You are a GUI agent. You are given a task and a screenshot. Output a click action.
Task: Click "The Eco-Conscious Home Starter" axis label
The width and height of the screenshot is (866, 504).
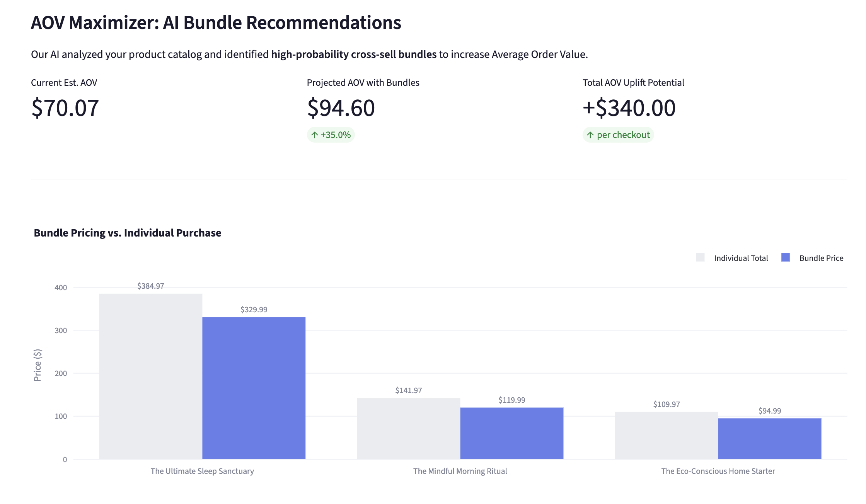click(x=718, y=471)
